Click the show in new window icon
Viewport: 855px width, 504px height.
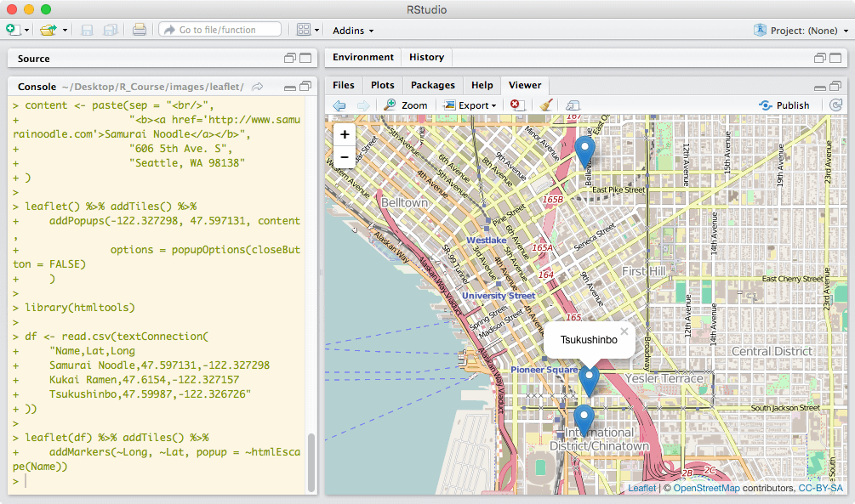point(573,105)
